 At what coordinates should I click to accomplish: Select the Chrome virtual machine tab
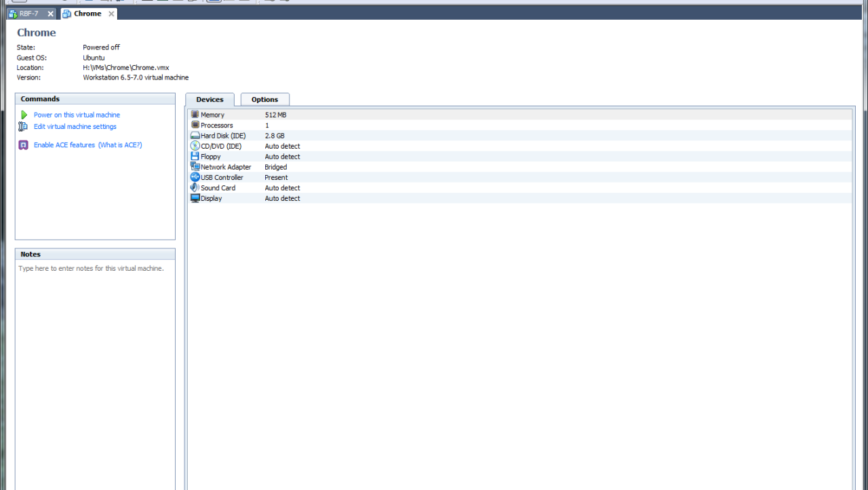(x=87, y=14)
